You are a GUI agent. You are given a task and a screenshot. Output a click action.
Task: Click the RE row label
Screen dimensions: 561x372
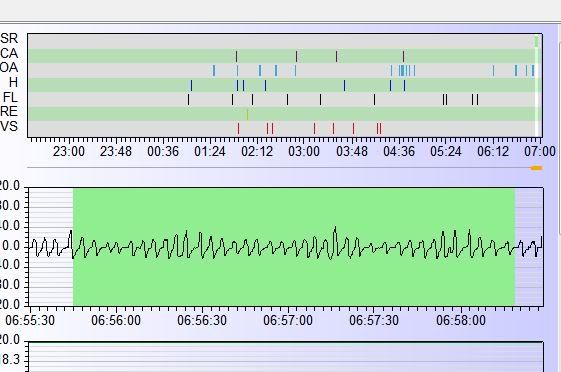tap(9, 112)
